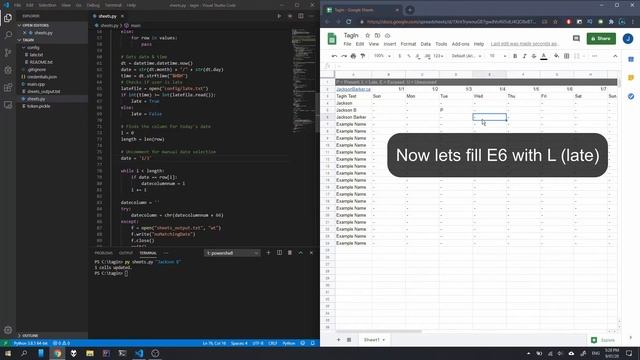Viewport: 640px width, 360px height.
Task: Open the Format menu in Google Sheets
Action: pyautogui.click(x=408, y=44)
